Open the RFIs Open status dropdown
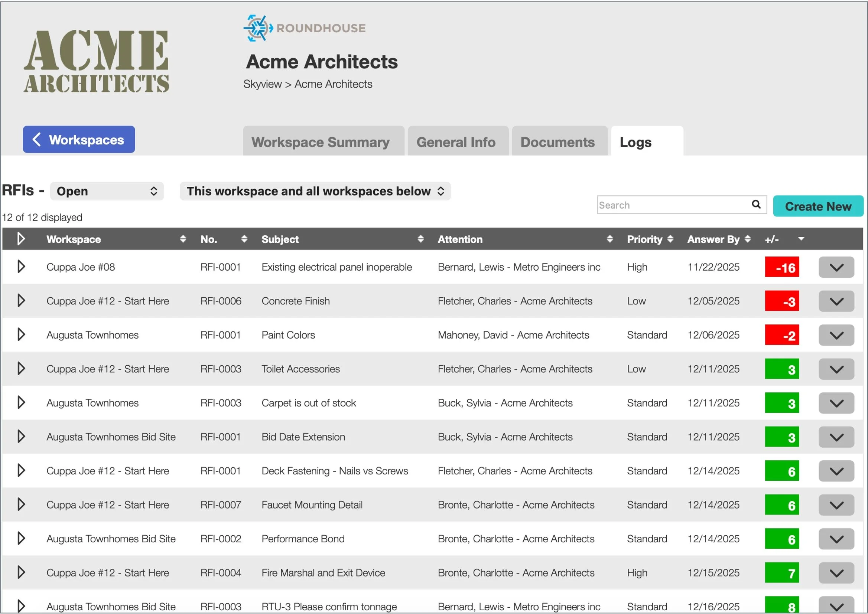868x614 pixels. point(107,191)
